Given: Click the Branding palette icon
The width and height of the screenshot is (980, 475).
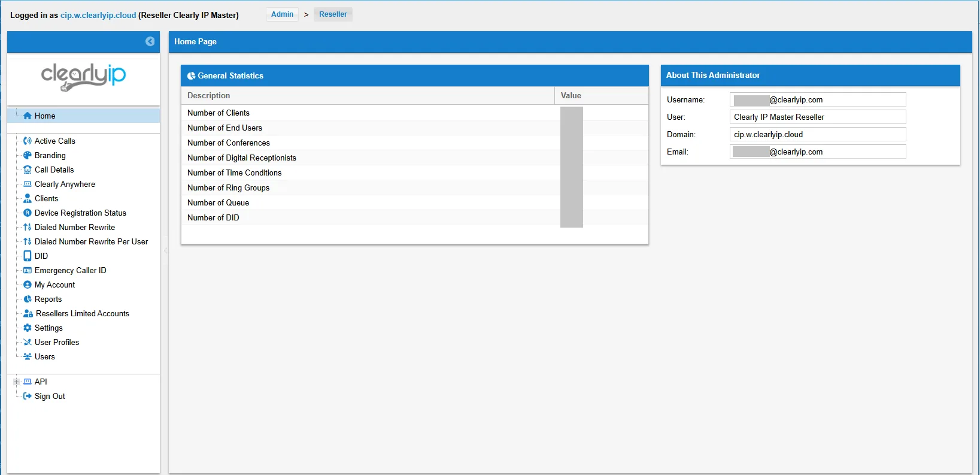Looking at the screenshot, I should (x=28, y=155).
